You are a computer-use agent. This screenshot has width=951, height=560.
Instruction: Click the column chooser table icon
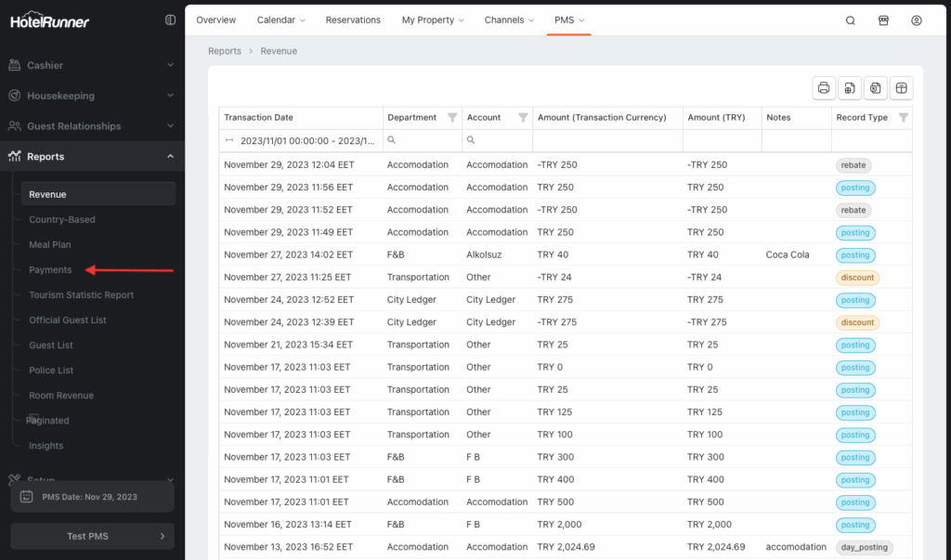[900, 88]
